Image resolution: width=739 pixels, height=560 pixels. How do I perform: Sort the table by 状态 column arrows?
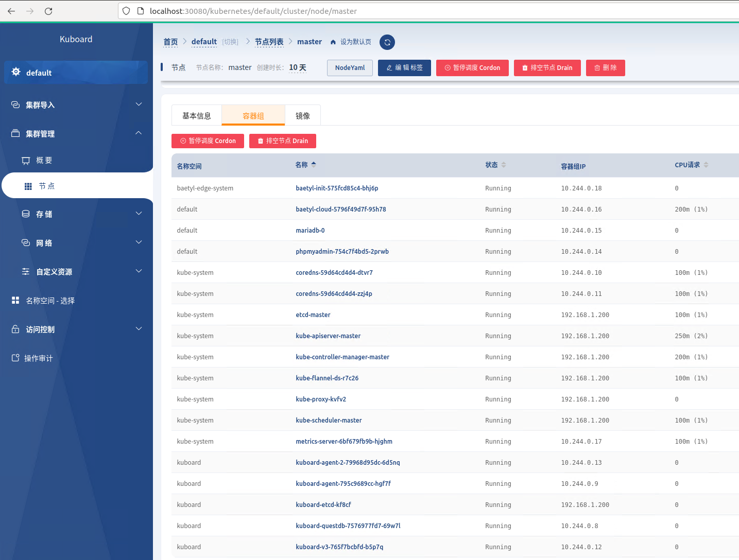(x=504, y=165)
